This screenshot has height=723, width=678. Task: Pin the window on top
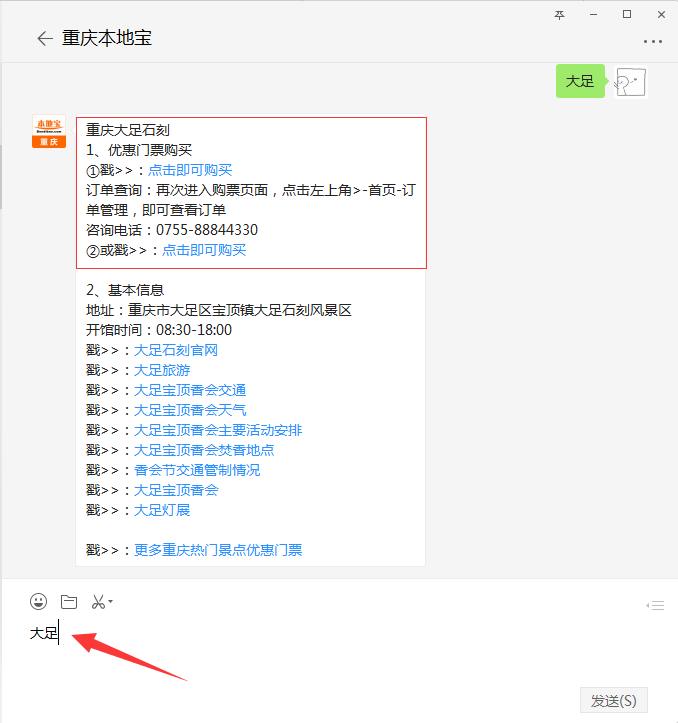(x=559, y=15)
